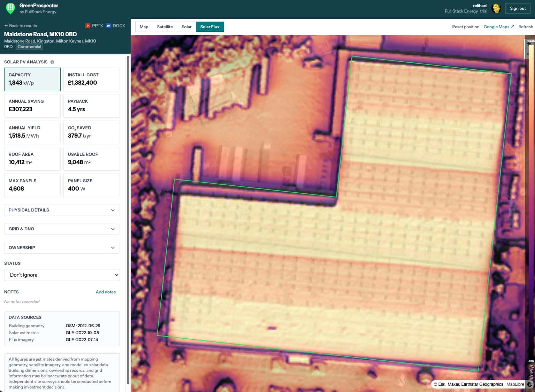Click the 416 legend minimum value

(531, 361)
